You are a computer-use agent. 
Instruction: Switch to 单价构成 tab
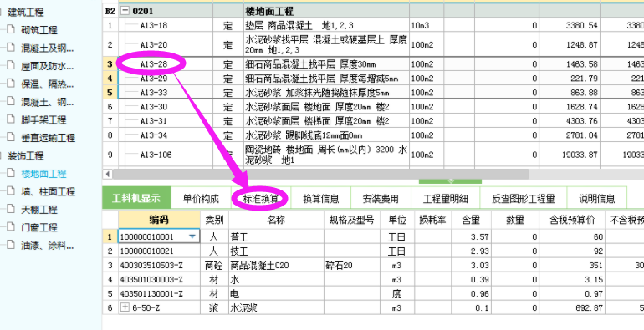click(x=201, y=199)
